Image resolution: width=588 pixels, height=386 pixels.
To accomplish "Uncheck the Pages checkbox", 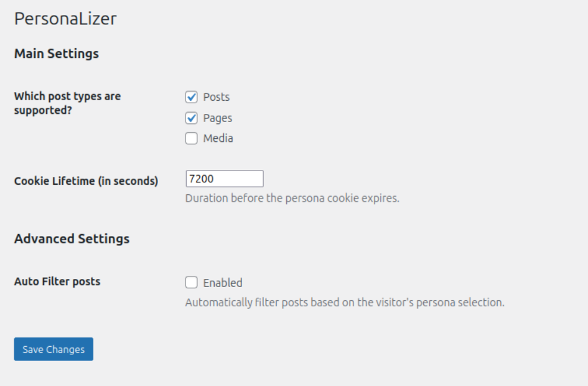I will point(192,118).
